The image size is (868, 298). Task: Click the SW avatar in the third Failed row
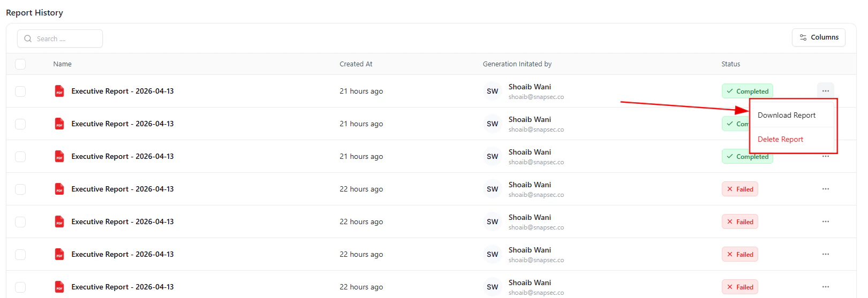(x=493, y=255)
